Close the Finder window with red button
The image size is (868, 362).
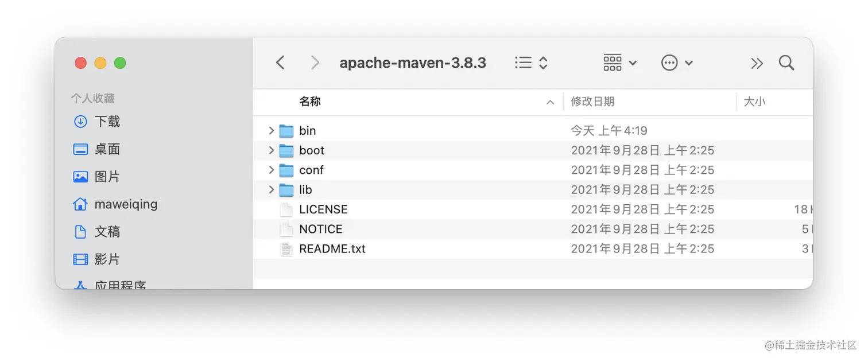[x=81, y=63]
